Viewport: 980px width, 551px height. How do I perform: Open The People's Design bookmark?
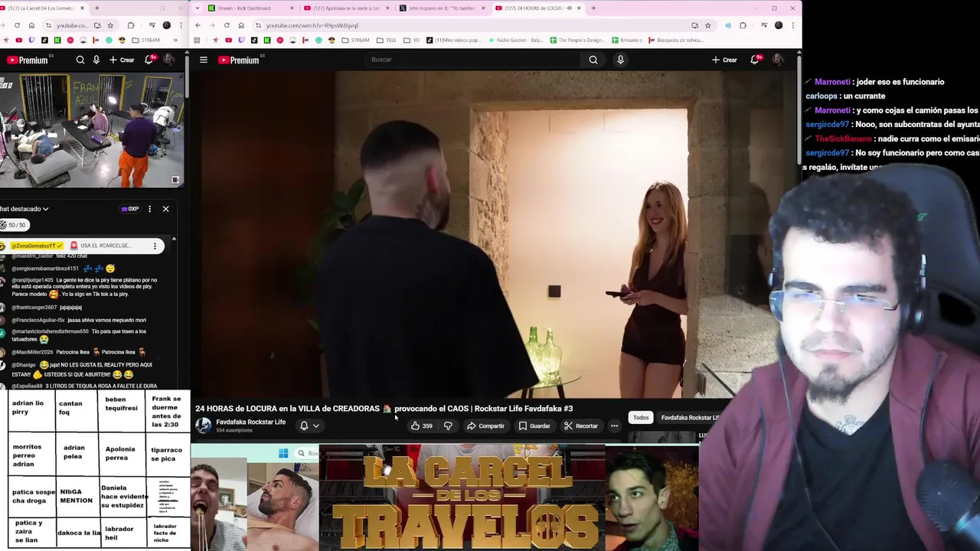click(x=577, y=40)
